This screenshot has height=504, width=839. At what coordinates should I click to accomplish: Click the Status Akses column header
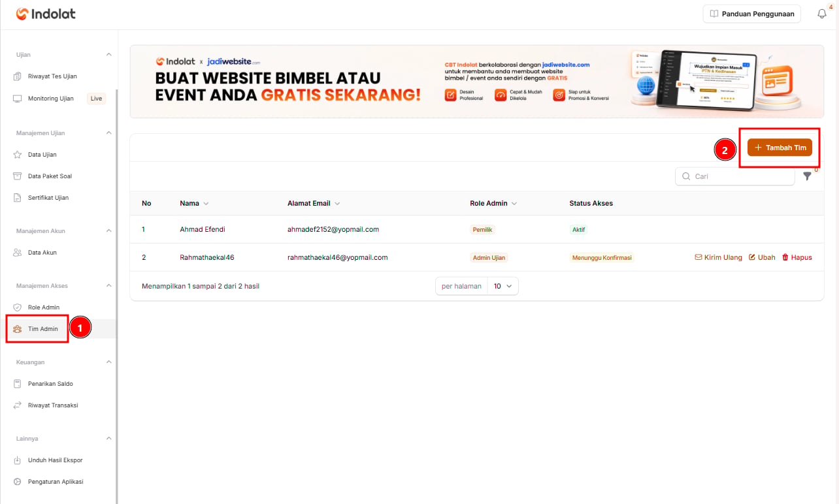pos(591,204)
